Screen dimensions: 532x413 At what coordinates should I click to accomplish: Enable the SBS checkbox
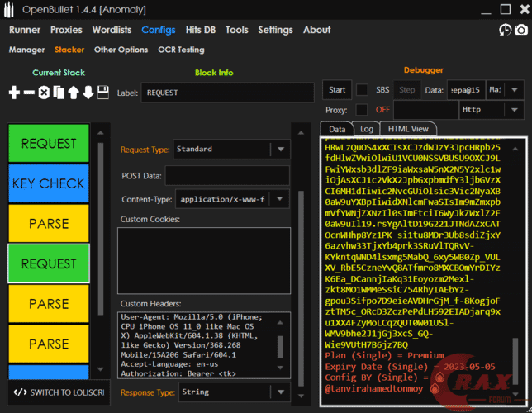pos(362,89)
